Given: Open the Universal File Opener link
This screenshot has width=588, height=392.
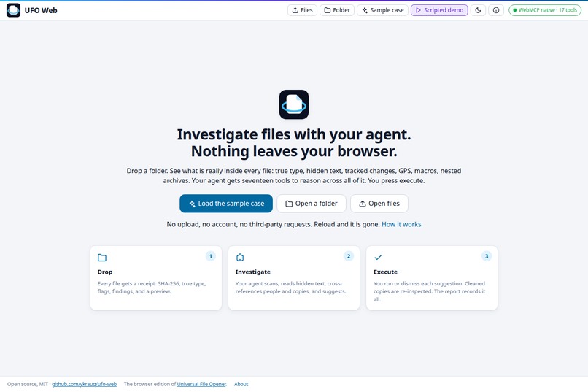Looking at the screenshot, I should pyautogui.click(x=201, y=384).
